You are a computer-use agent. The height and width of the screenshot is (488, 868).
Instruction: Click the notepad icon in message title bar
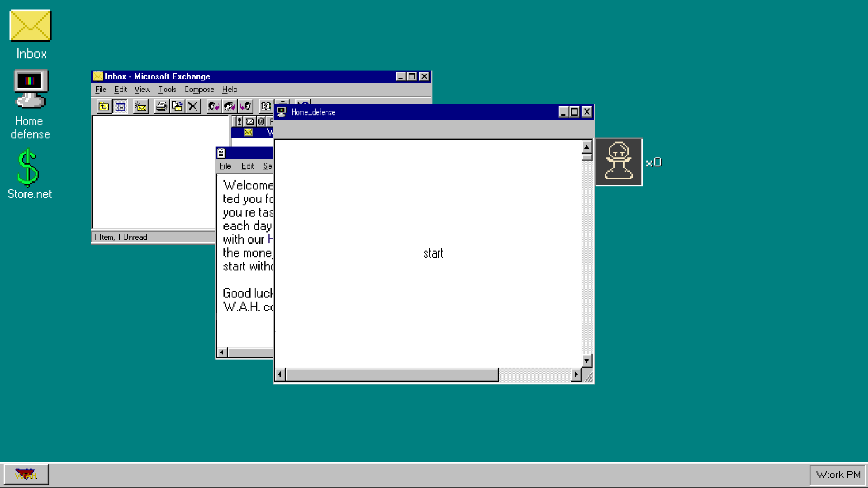(221, 153)
